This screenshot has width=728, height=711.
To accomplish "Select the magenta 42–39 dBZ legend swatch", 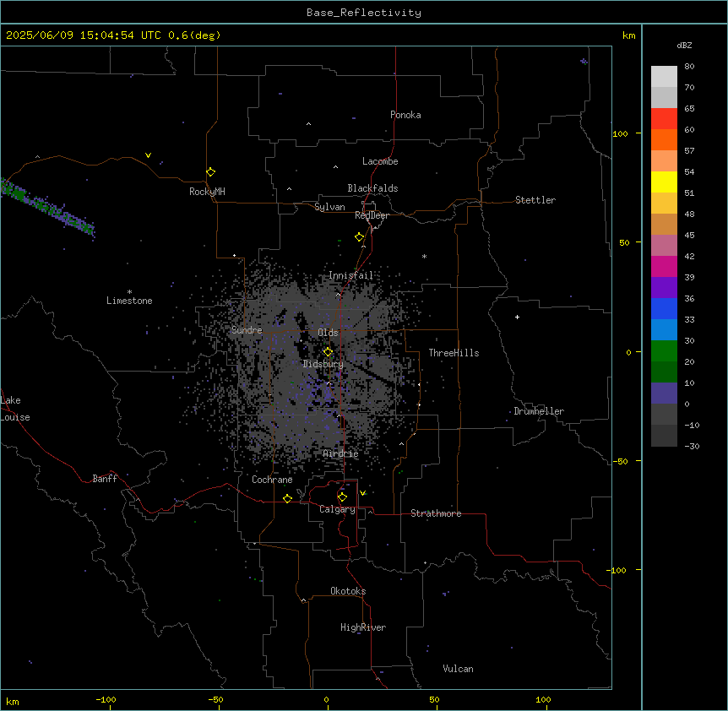I will [x=664, y=266].
